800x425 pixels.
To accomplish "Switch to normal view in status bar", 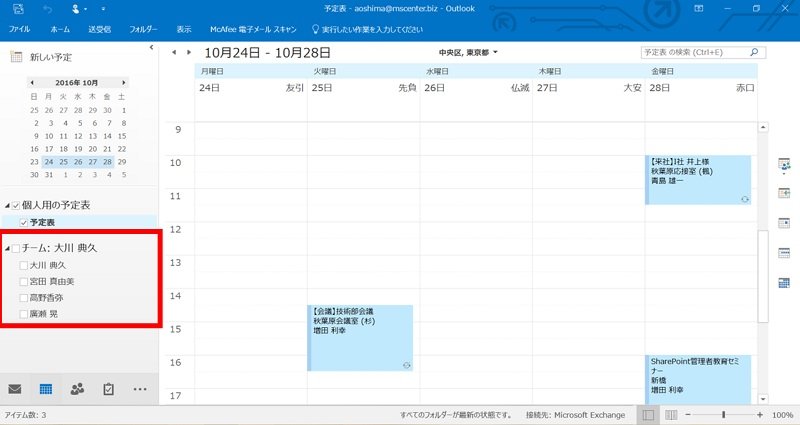I will pos(648,415).
